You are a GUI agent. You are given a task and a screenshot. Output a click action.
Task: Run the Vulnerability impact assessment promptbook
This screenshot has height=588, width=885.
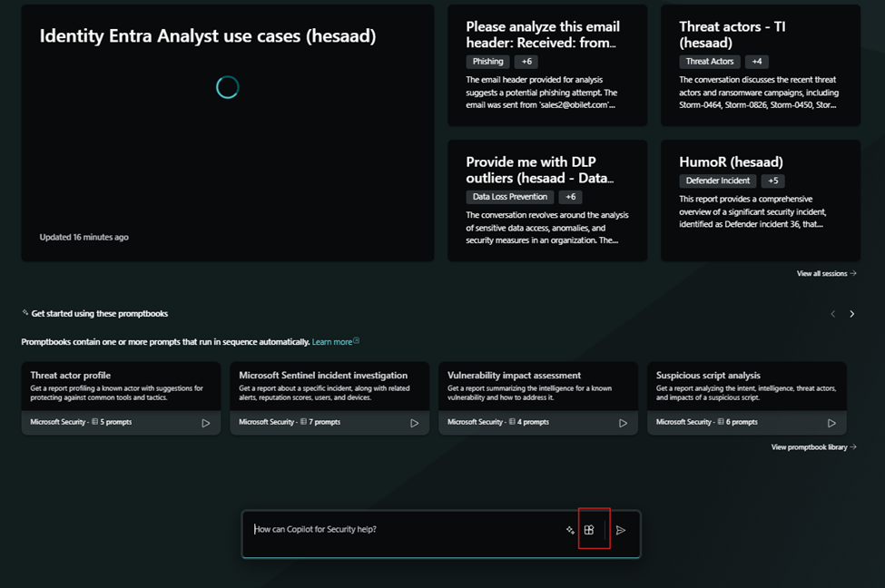[x=623, y=423]
